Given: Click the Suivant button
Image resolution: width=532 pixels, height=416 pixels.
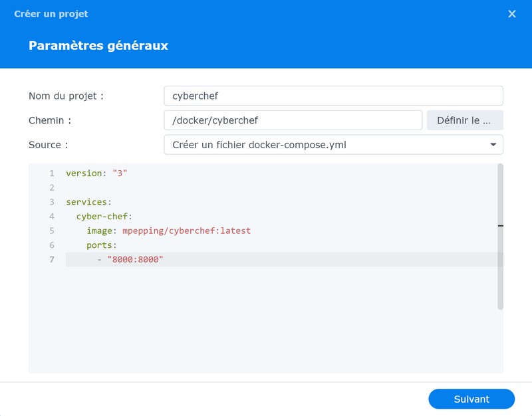Looking at the screenshot, I should 471,399.
